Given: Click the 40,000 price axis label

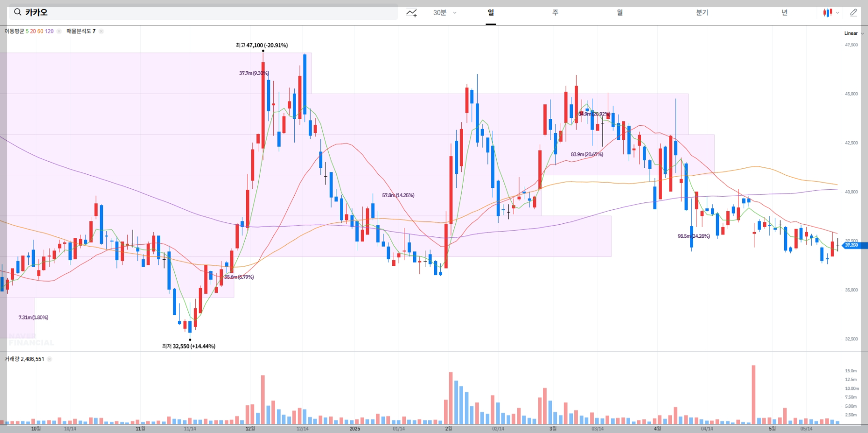Looking at the screenshot, I should point(851,192).
